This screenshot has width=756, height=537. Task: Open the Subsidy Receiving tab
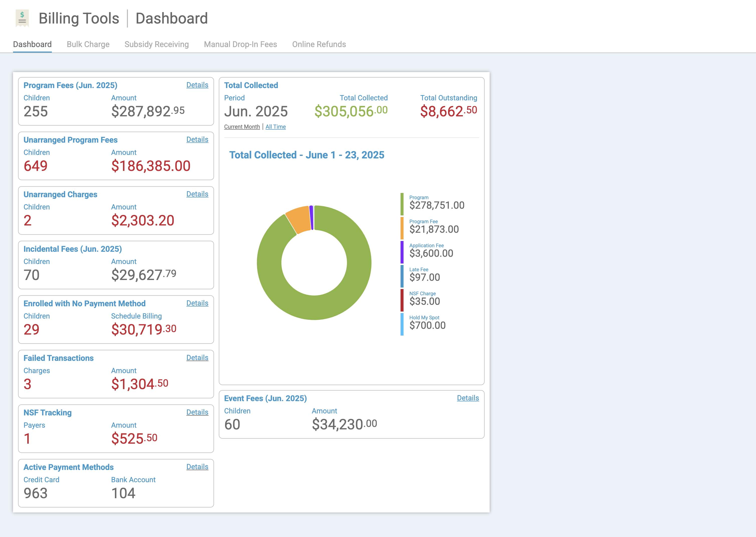[x=156, y=44]
